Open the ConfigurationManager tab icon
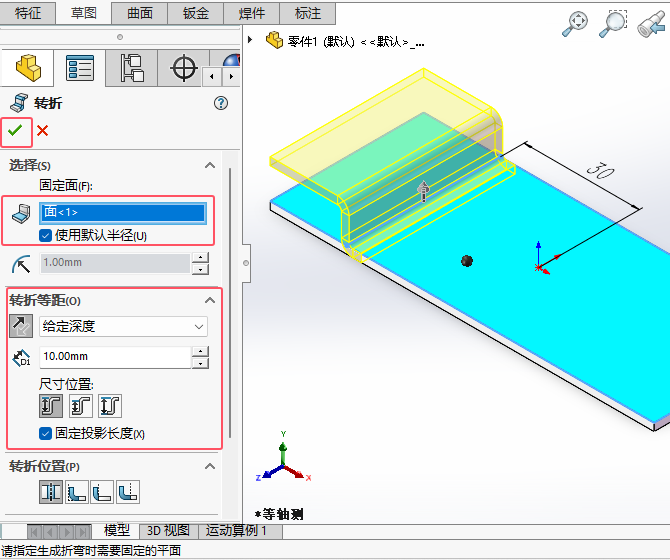Viewport: 670px width, 560px height. [x=132, y=68]
